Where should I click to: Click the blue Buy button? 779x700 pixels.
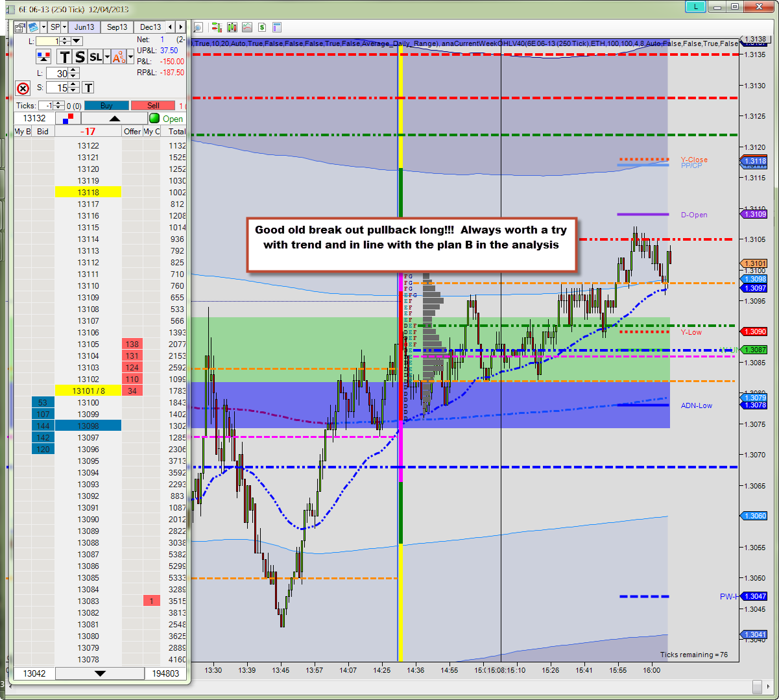[x=106, y=105]
